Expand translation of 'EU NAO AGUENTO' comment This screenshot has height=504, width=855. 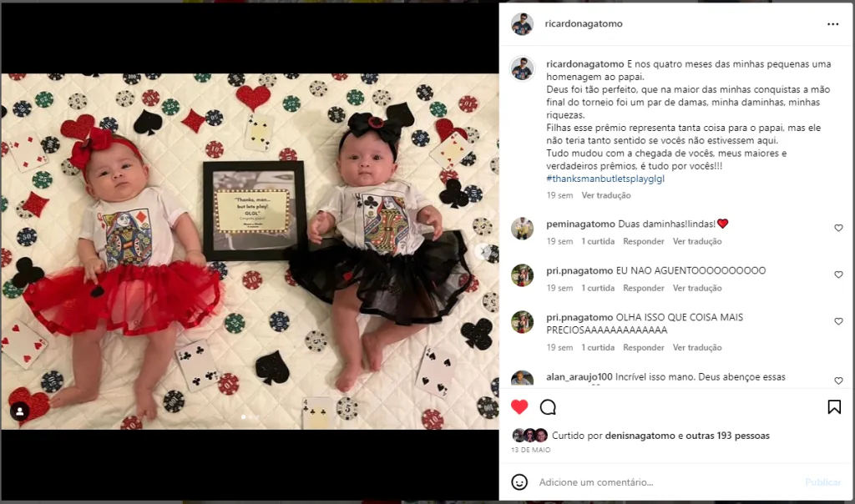[697, 288]
